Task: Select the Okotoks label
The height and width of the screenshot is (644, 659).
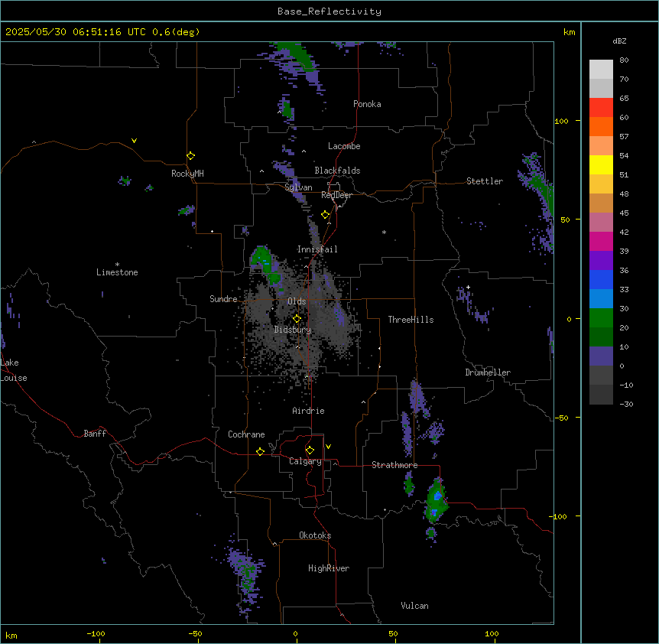Action: 315,535
